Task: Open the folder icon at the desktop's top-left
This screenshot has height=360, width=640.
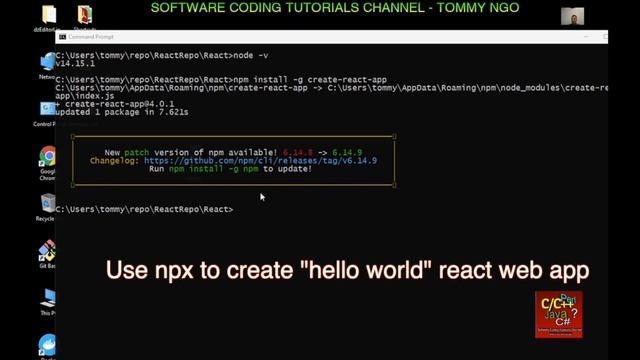Action: [x=49, y=15]
